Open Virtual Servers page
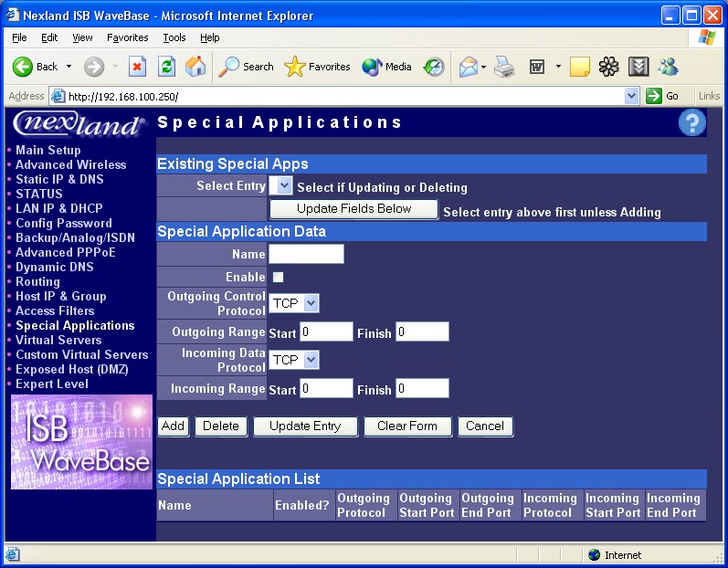Image resolution: width=728 pixels, height=568 pixels. tap(58, 340)
